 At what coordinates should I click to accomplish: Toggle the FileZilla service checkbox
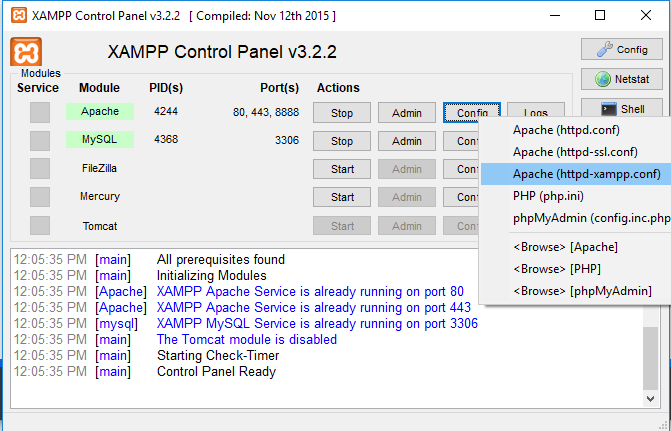[x=40, y=169]
